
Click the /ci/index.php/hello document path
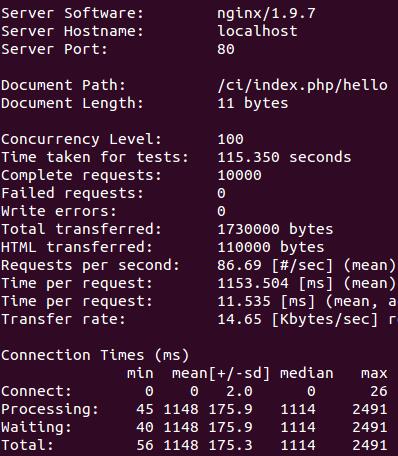pyautogui.click(x=302, y=86)
